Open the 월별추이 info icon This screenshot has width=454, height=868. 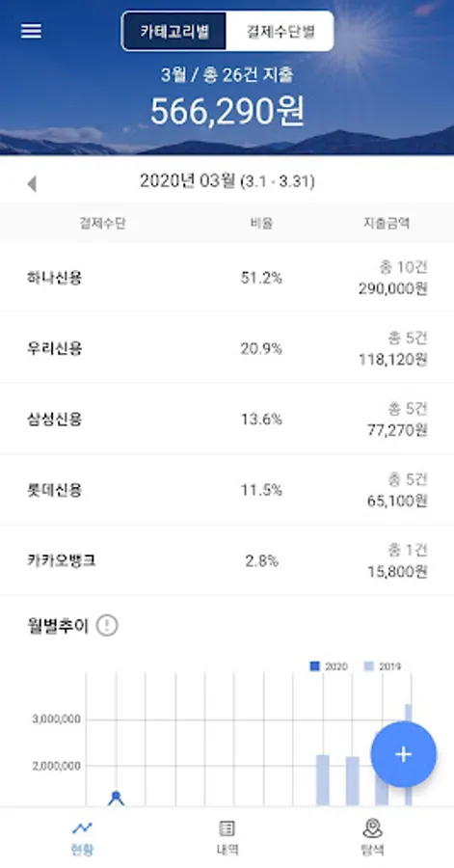click(107, 626)
